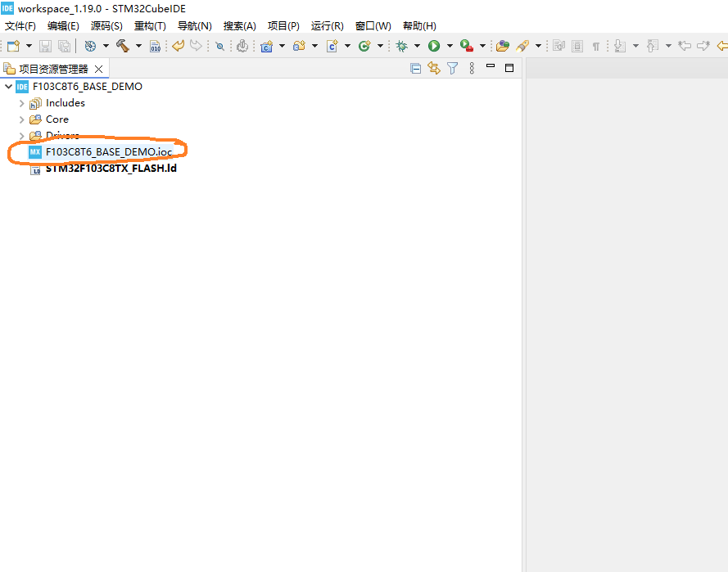Screen dimensions: 728x572
Task: Click the Show Whitespace pilcrow icon
Action: (595, 47)
